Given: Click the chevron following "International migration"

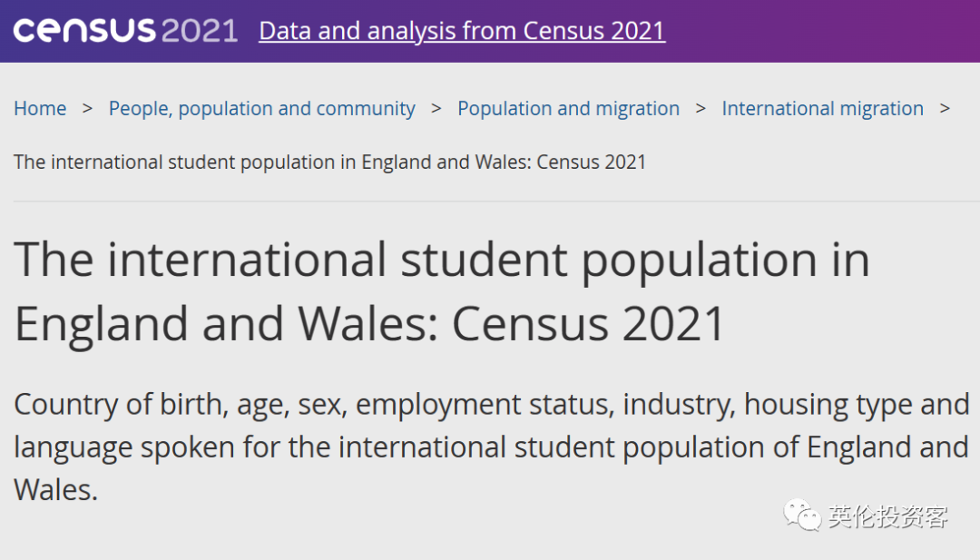Looking at the screenshot, I should pos(945,108).
